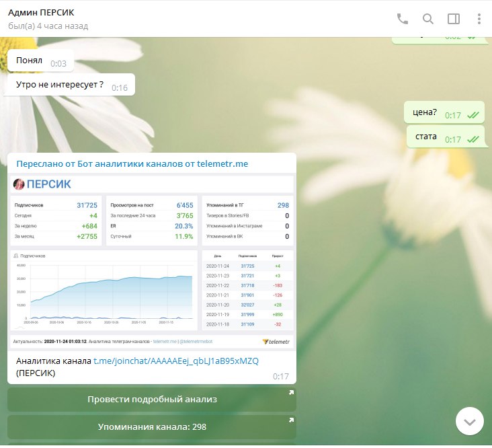Open search in this chat
Image resolution: width=492 pixels, height=448 pixels.
(428, 19)
